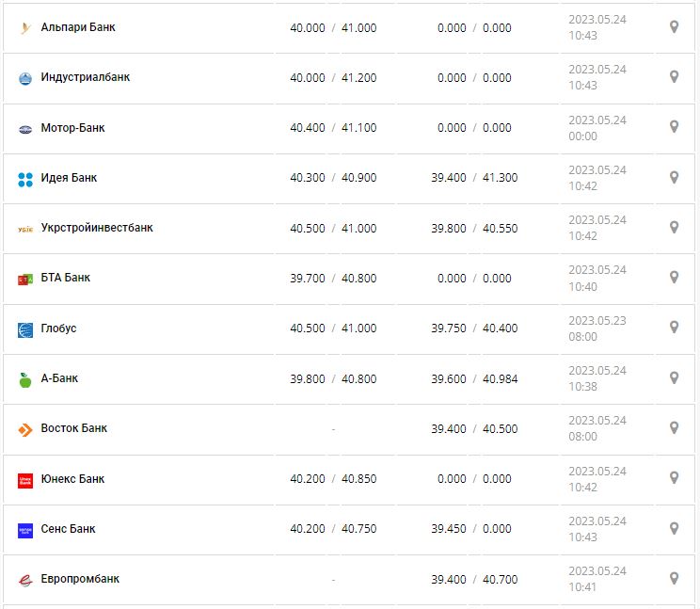Open the location marker for Глобус
Image resolution: width=700 pixels, height=609 pixels.
(674, 327)
